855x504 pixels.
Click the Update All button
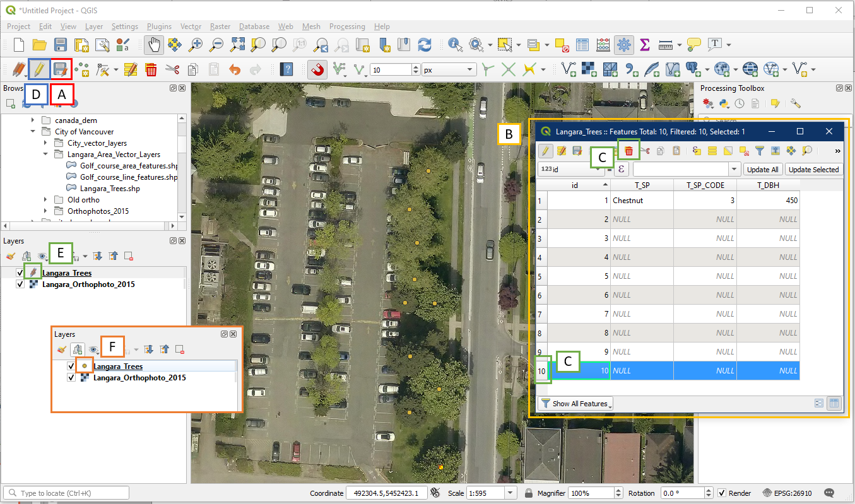pyautogui.click(x=762, y=169)
